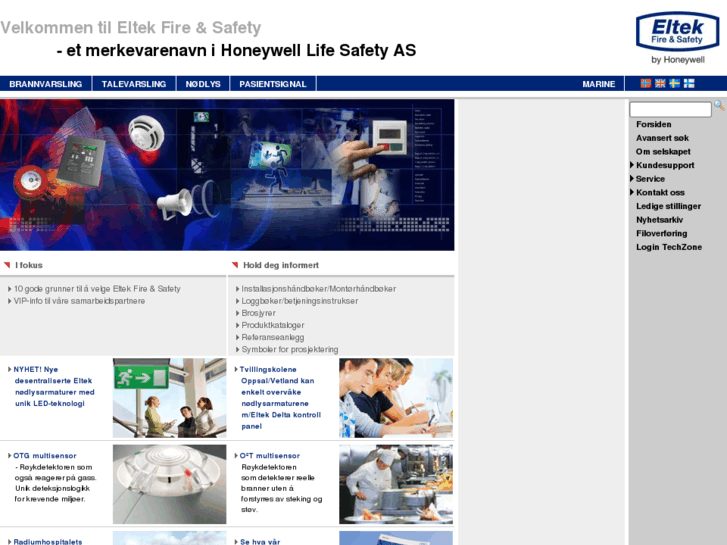Select the NØDLYS menu item

click(x=203, y=84)
